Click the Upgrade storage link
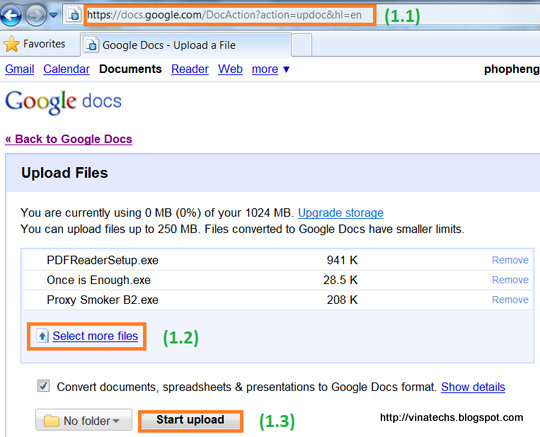The width and height of the screenshot is (540, 437). 341,213
